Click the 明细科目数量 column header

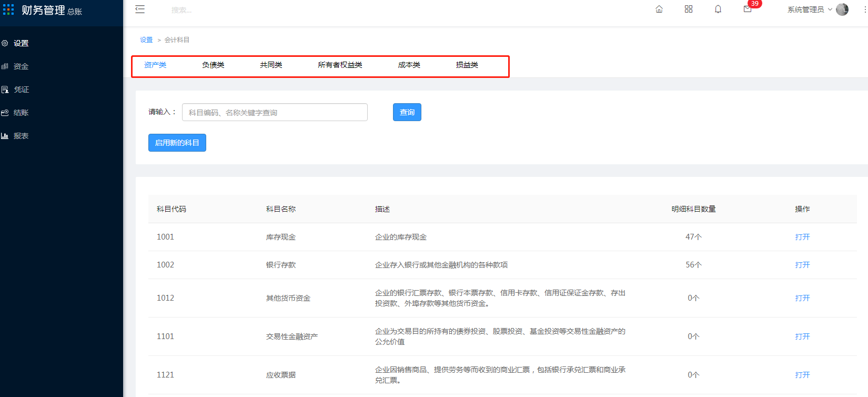pos(693,209)
